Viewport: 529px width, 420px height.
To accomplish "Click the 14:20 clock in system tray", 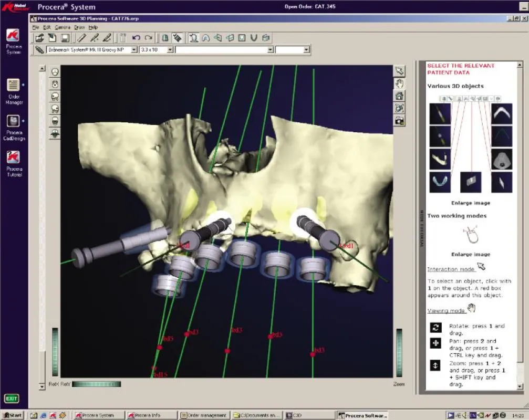I will pyautogui.click(x=518, y=416).
